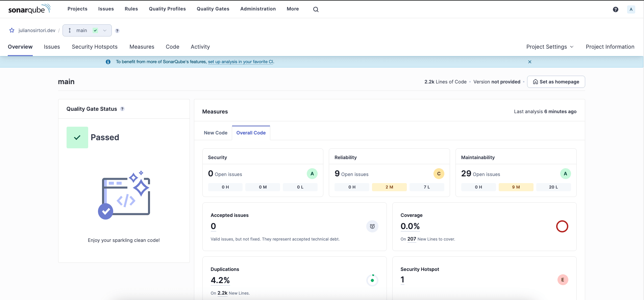Viewport: 644px width, 300px height.
Task: Dismiss the CI analysis info banner
Action: 530,62
